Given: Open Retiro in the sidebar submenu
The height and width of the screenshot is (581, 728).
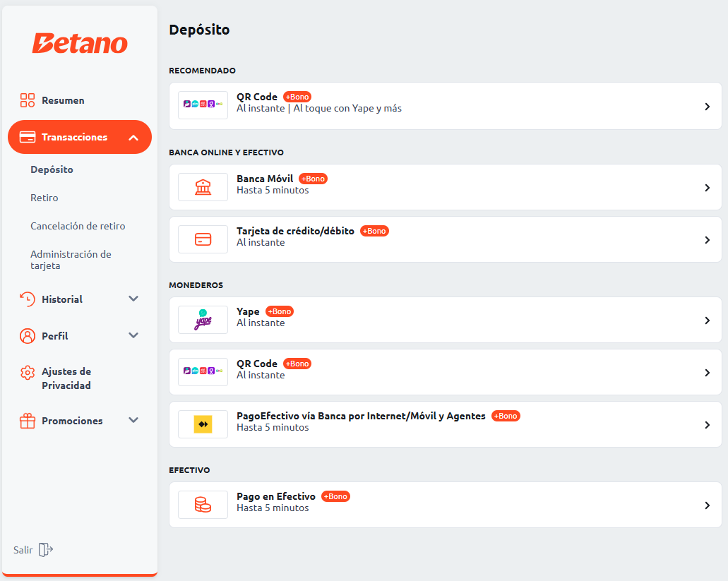Looking at the screenshot, I should pyautogui.click(x=44, y=198).
